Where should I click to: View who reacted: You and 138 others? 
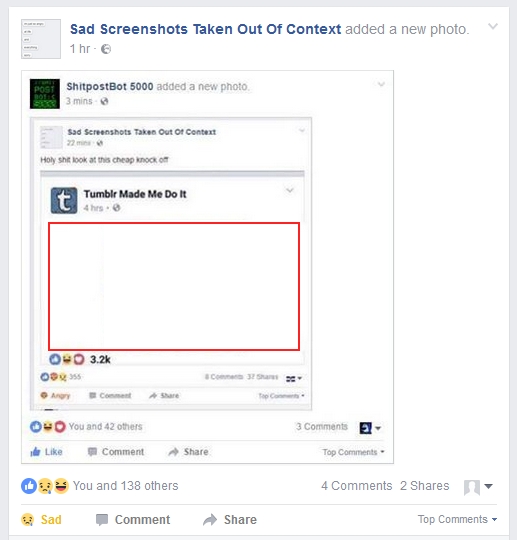pyautogui.click(x=126, y=486)
